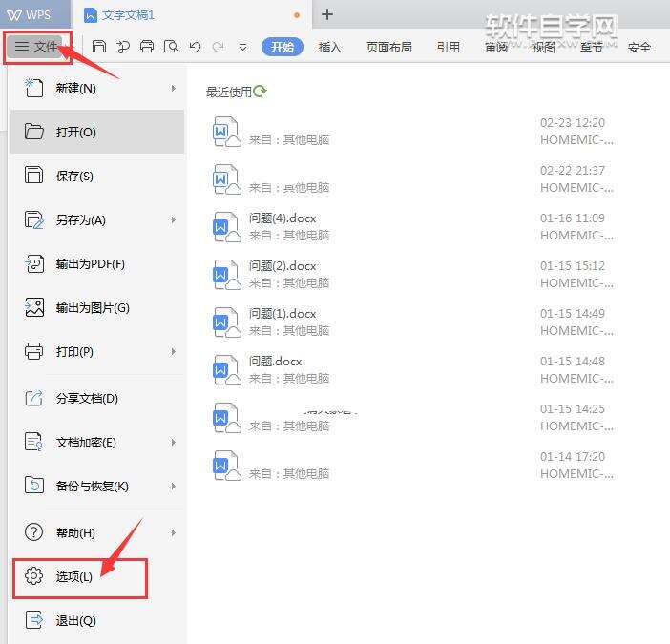
Task: Expand the 打印 submenu arrow
Action: [173, 351]
